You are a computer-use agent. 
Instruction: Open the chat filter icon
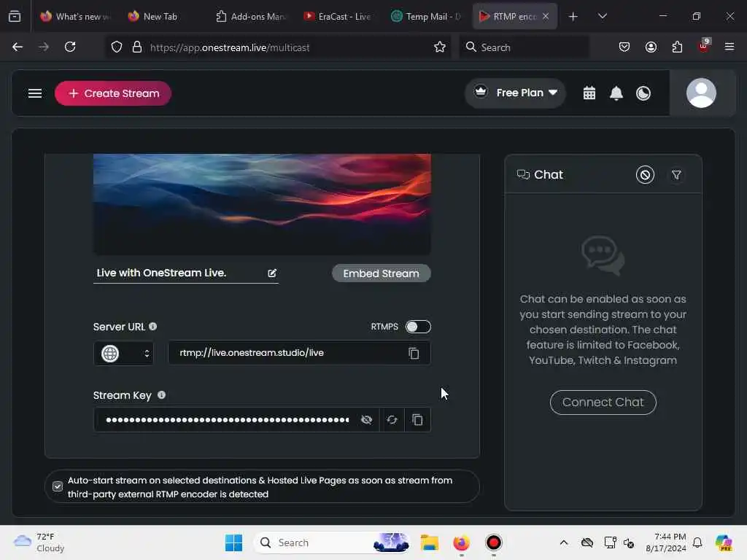pos(676,175)
